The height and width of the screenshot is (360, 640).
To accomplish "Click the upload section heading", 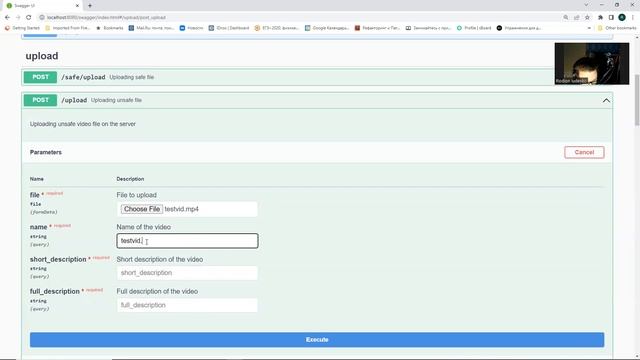I will coord(42,56).
